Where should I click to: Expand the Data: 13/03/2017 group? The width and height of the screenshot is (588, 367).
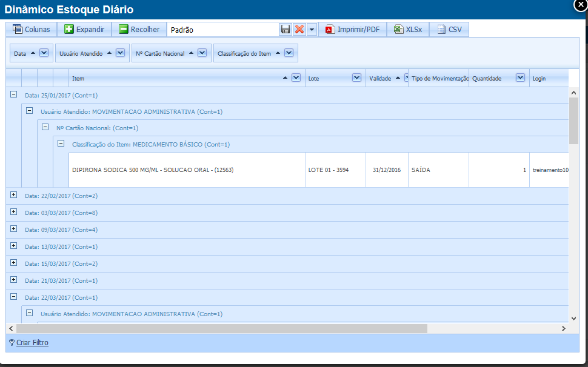(x=13, y=246)
